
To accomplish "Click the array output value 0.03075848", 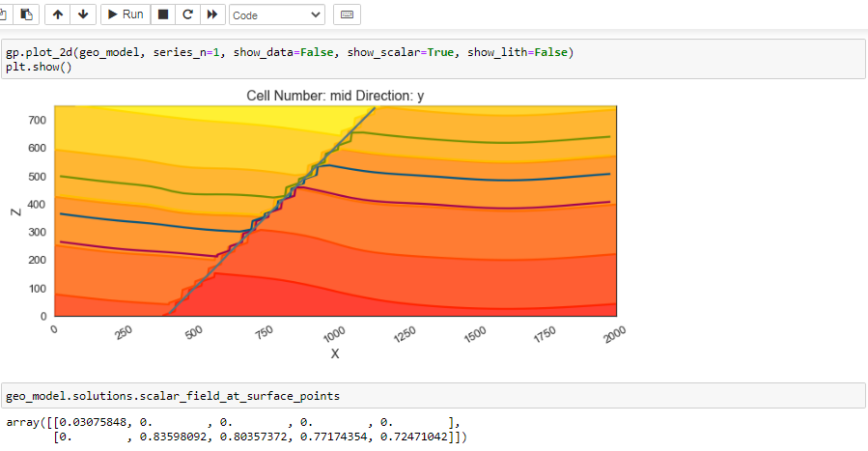I will [x=93, y=423].
